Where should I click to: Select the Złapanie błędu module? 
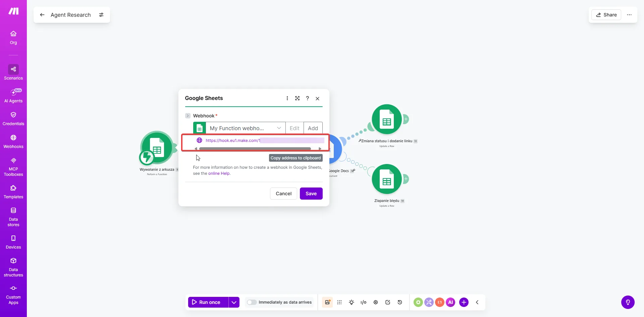click(x=387, y=179)
